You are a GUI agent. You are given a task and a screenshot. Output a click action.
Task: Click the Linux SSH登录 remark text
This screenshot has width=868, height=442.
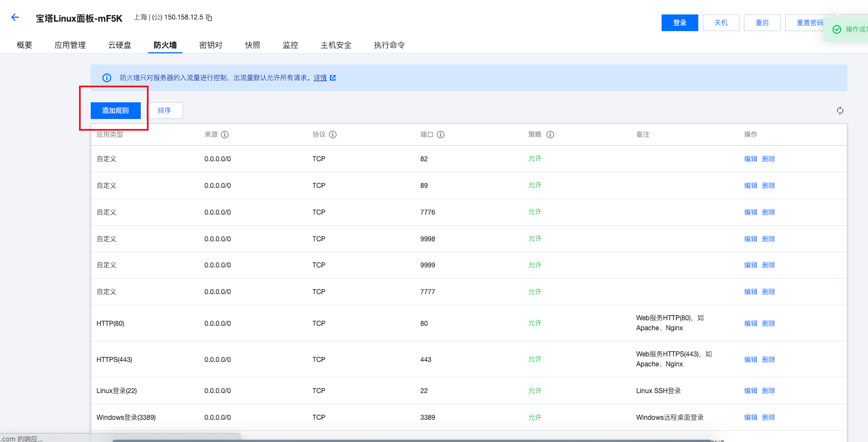point(659,391)
